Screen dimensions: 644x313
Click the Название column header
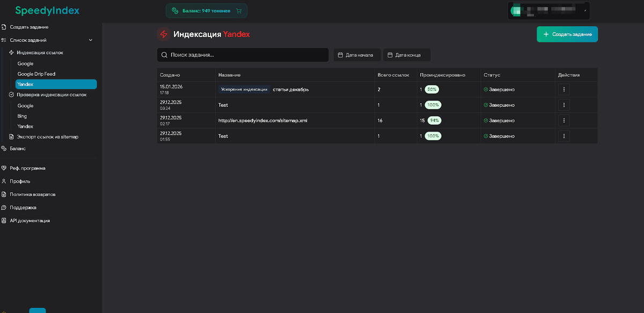click(229, 75)
